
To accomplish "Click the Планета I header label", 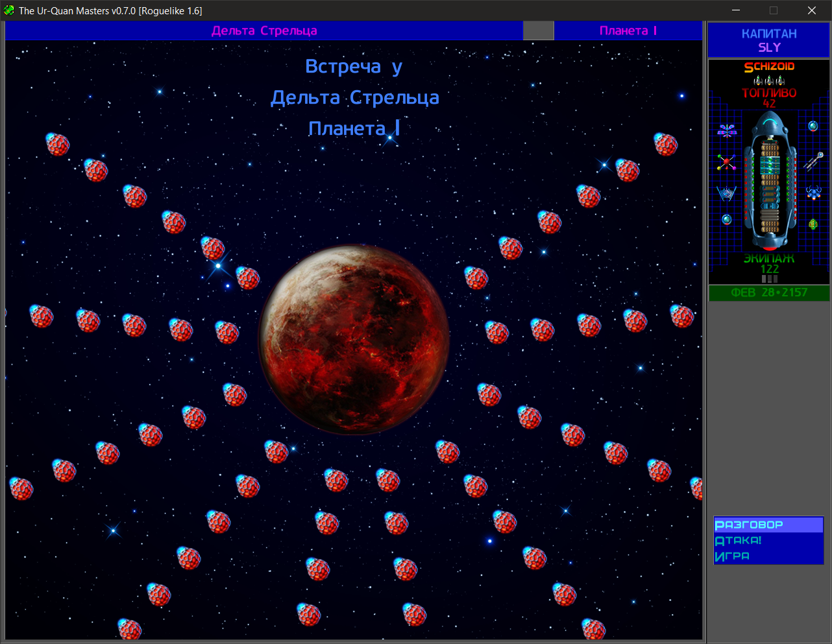I will click(x=628, y=30).
